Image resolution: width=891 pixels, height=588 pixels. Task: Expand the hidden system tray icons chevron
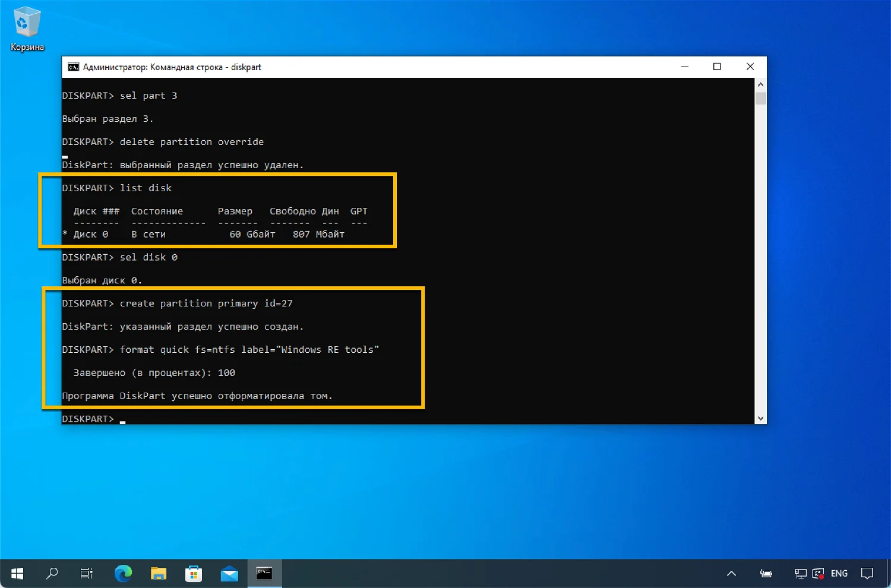pyautogui.click(x=731, y=573)
